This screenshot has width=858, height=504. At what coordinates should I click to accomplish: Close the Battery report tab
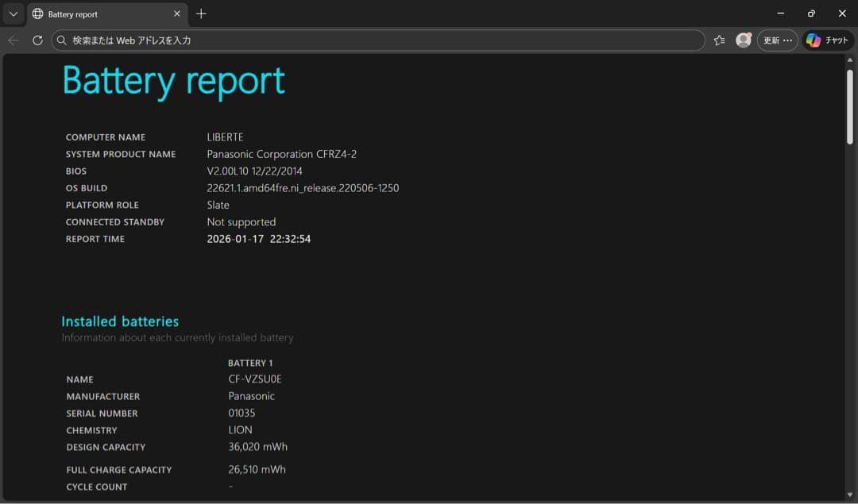pyautogui.click(x=176, y=13)
